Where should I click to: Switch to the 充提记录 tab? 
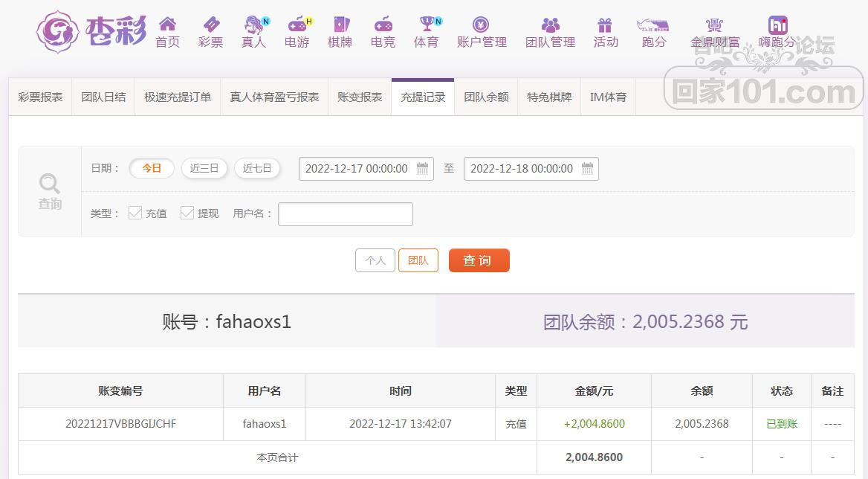[x=423, y=97]
